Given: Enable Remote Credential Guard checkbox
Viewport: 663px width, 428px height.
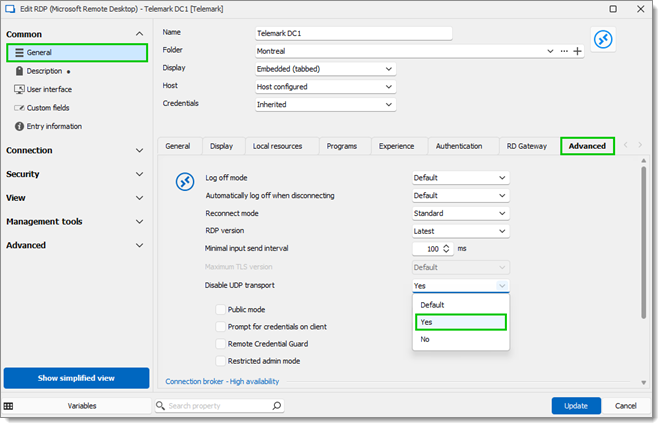Looking at the screenshot, I should point(220,344).
